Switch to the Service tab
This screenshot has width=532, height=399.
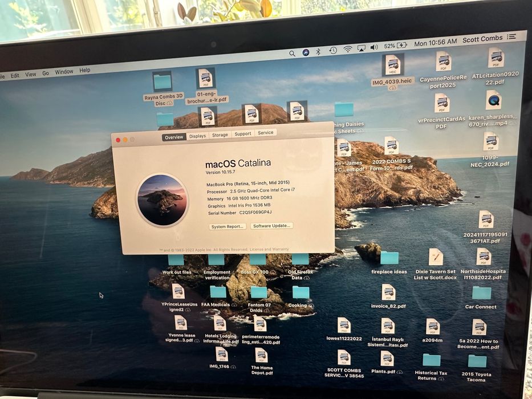point(266,133)
